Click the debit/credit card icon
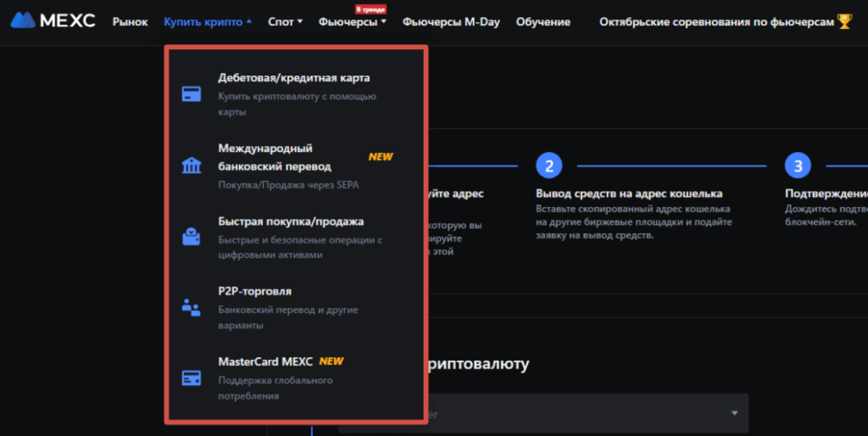The height and width of the screenshot is (436, 868). click(192, 94)
